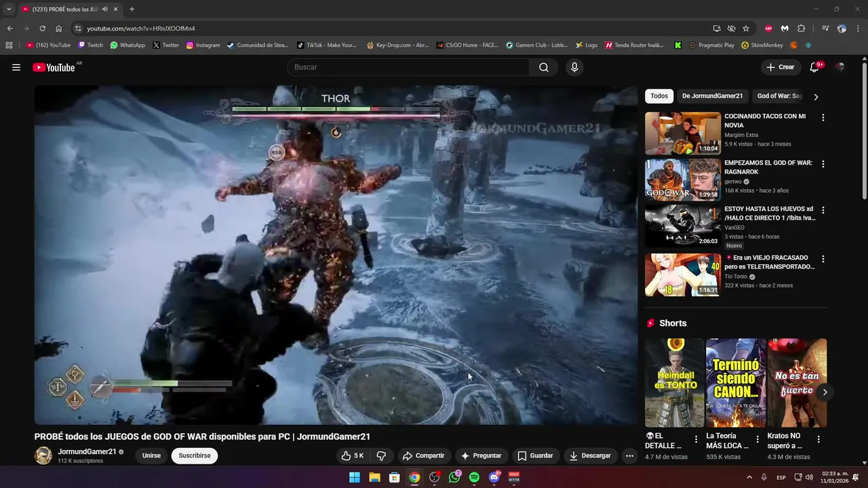This screenshot has width=868, height=488.
Task: Join the channel via Unirse
Action: click(x=151, y=455)
